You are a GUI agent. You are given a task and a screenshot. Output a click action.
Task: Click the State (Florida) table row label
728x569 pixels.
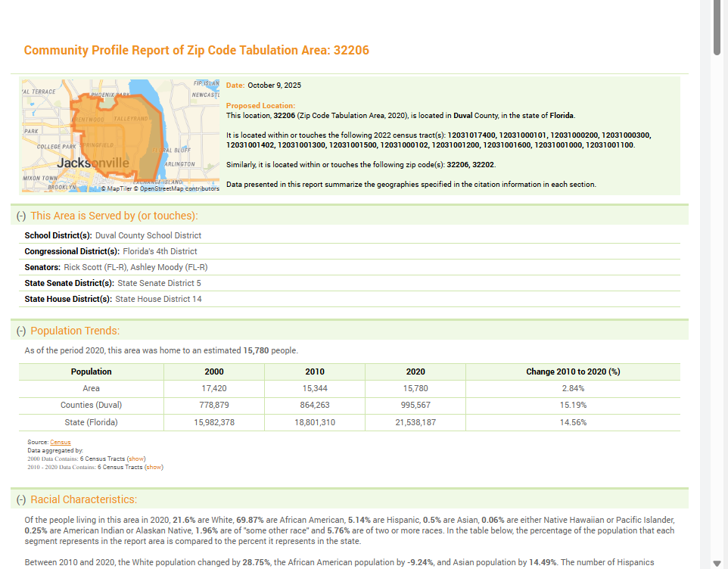[x=91, y=422]
